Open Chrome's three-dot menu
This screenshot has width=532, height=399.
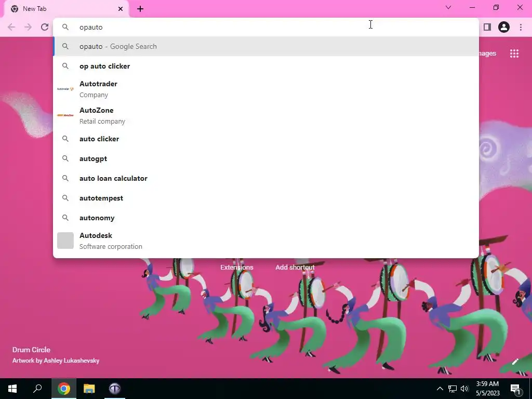(x=521, y=27)
